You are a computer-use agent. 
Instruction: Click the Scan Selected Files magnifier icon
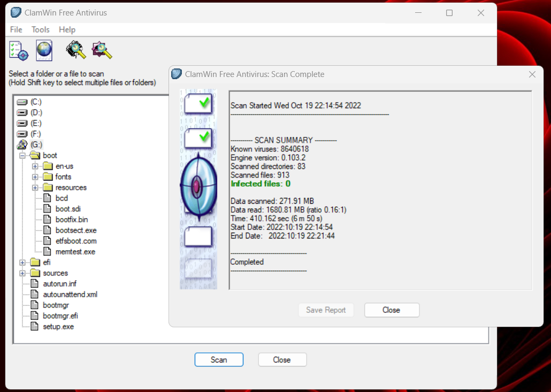[x=102, y=50]
